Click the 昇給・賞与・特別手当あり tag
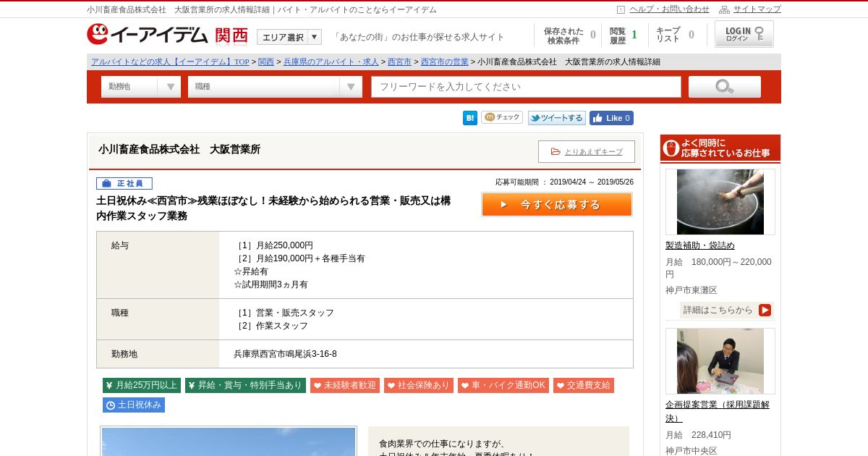Screen dimensions: 868x456 point(245,385)
